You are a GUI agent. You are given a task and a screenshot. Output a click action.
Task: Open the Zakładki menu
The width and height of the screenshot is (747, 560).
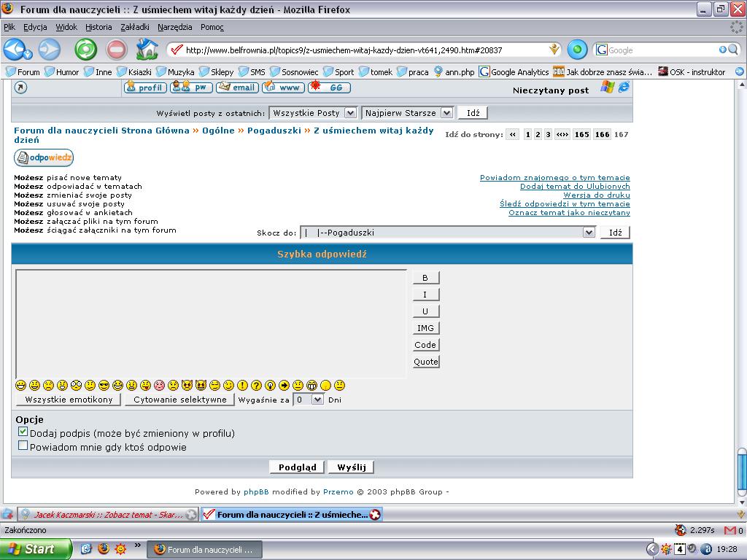click(x=135, y=27)
